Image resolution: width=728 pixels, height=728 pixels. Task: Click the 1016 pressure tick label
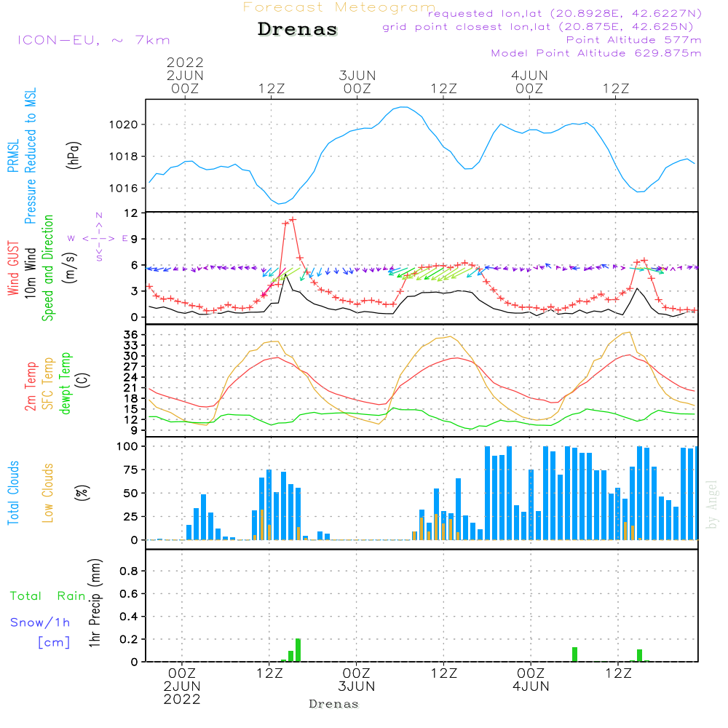(124, 188)
